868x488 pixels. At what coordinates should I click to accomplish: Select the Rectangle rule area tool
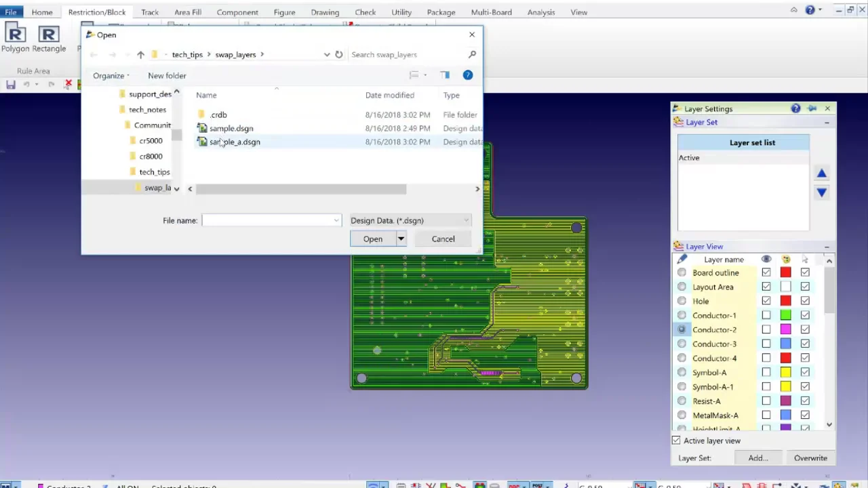[x=49, y=38]
